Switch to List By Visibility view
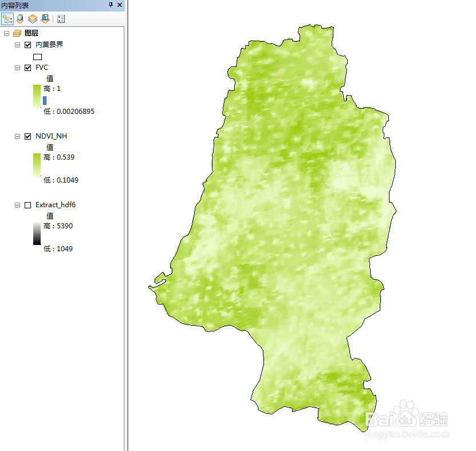476x451 pixels. pos(33,19)
